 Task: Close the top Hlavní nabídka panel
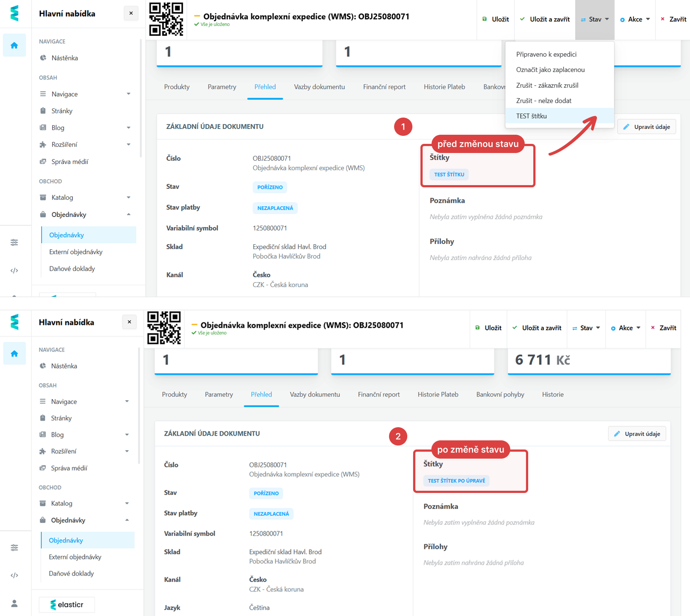click(131, 14)
